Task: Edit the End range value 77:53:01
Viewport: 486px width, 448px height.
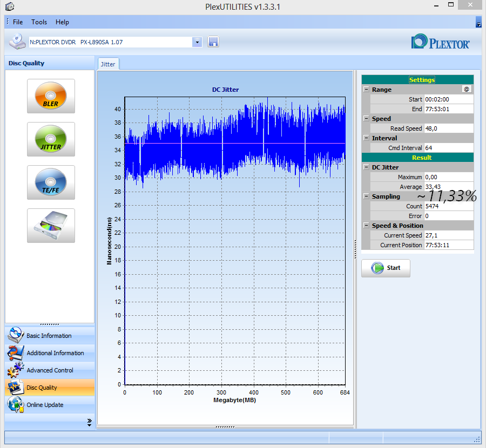Action: pos(449,109)
